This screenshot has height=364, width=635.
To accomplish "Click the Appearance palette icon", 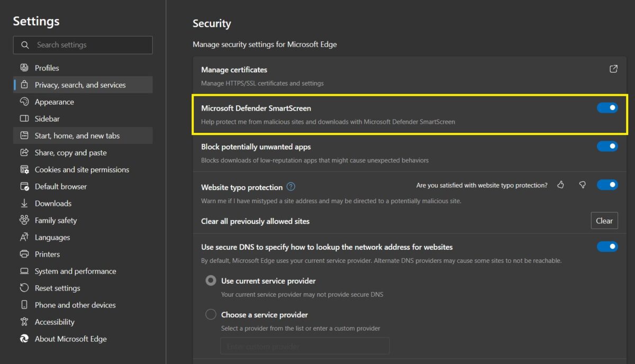I will [x=24, y=102].
